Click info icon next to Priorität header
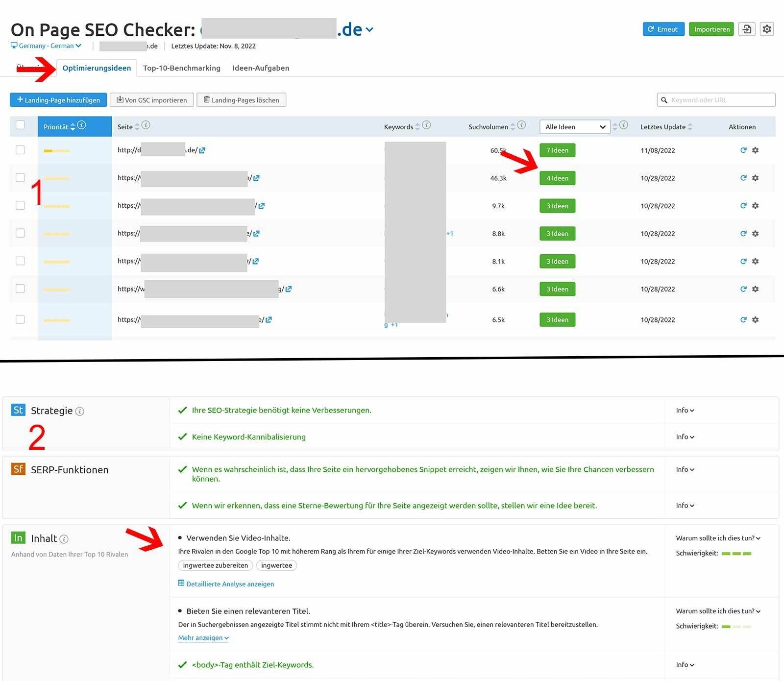 [82, 125]
